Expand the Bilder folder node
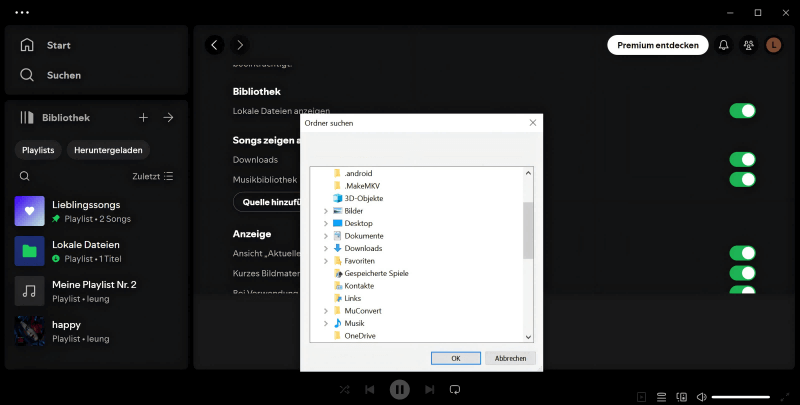This screenshot has height=405, width=800. coord(326,211)
